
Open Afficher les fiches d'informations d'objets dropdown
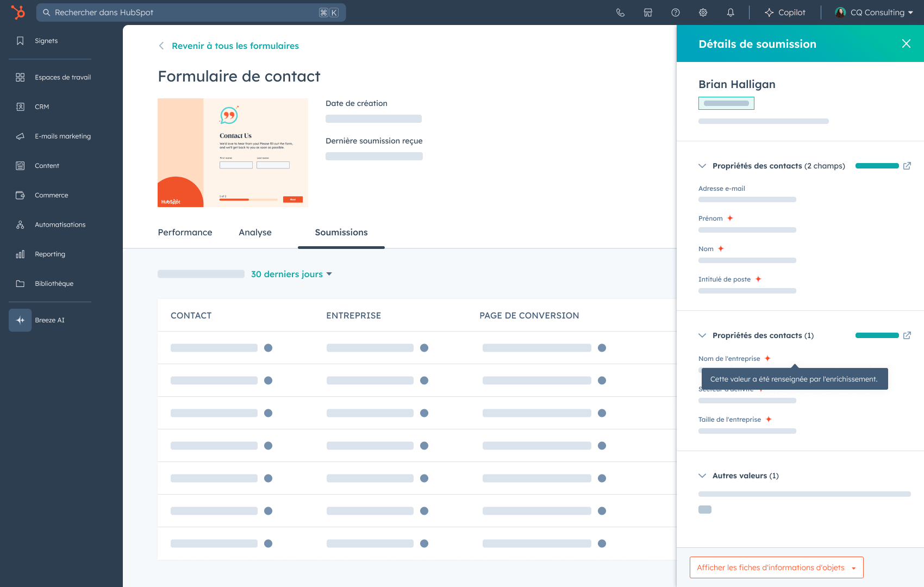pos(776,567)
